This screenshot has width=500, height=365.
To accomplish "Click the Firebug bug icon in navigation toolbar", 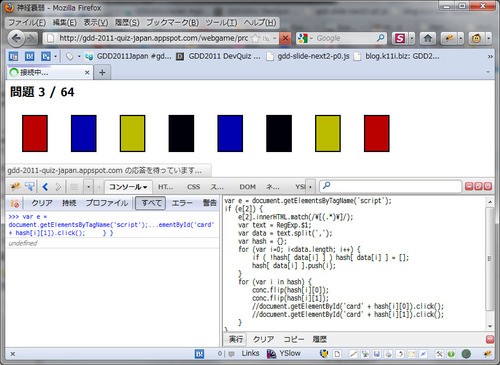I will pos(449,39).
